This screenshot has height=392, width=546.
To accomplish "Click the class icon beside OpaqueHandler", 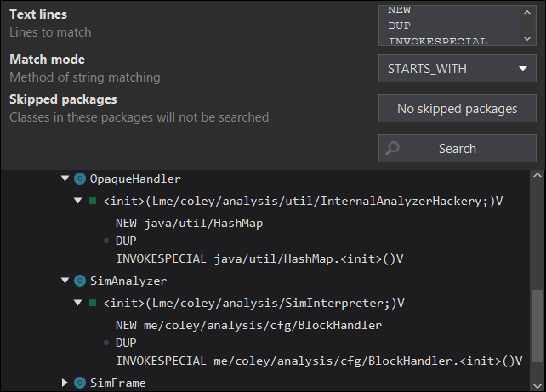I will 80,179.
